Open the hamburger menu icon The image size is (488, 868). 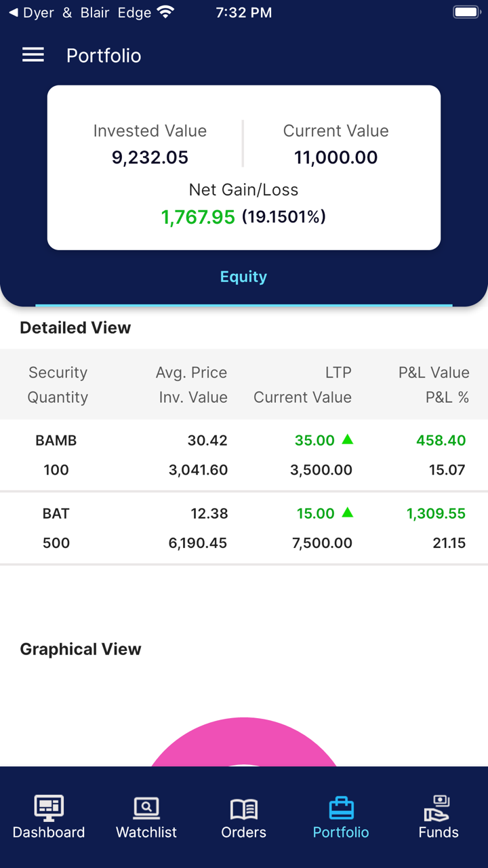pyautogui.click(x=33, y=55)
